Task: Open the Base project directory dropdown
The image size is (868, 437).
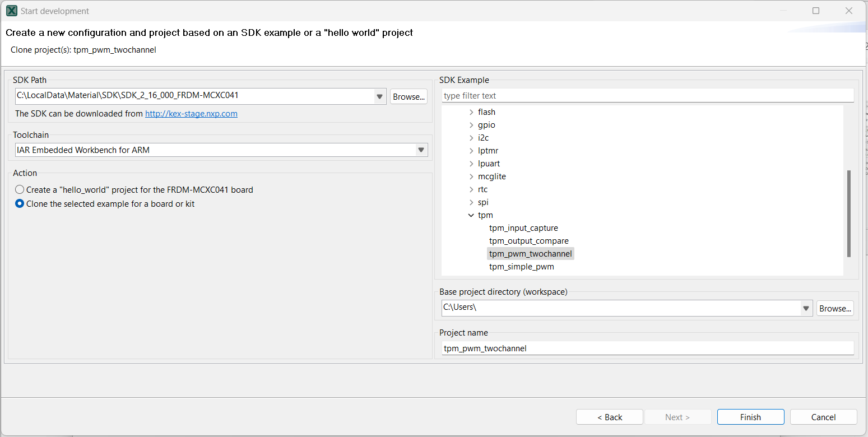Action: 806,308
